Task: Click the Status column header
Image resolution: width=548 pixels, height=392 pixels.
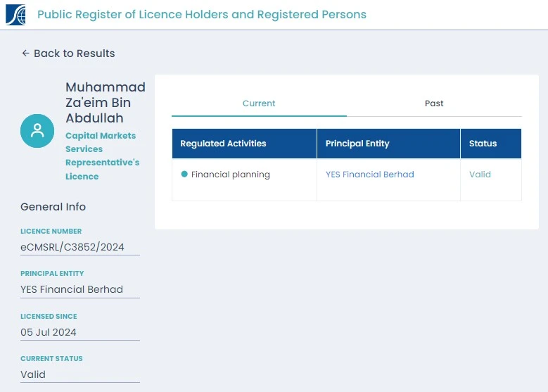Action: click(x=491, y=144)
